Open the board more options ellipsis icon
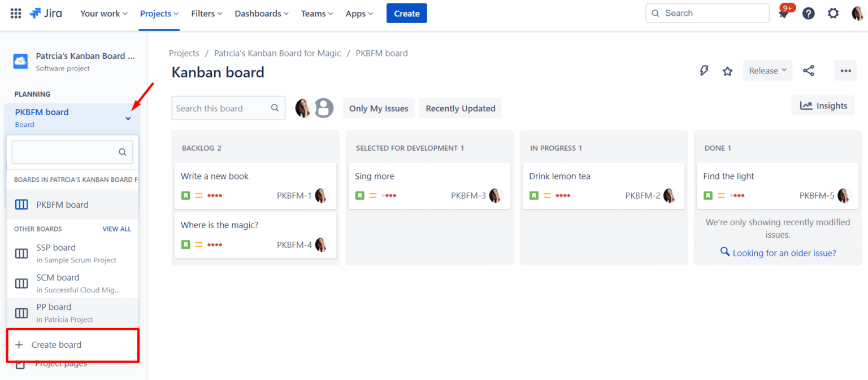This screenshot has height=380, width=868. [845, 70]
